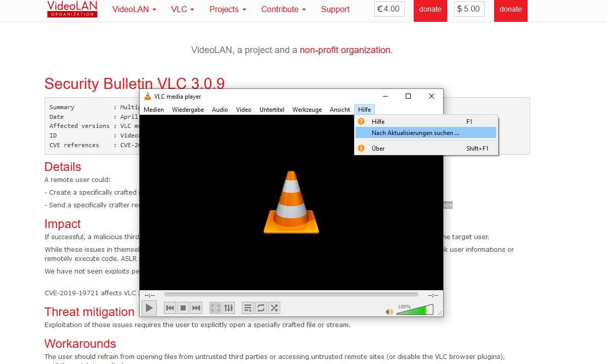The width and height of the screenshot is (607, 364).
Task: Click the large VLC cone in video area
Action: pyautogui.click(x=291, y=202)
